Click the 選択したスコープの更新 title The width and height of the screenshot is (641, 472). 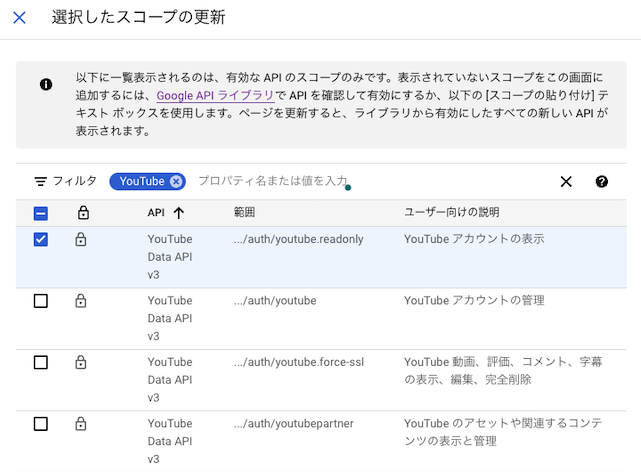pos(138,17)
